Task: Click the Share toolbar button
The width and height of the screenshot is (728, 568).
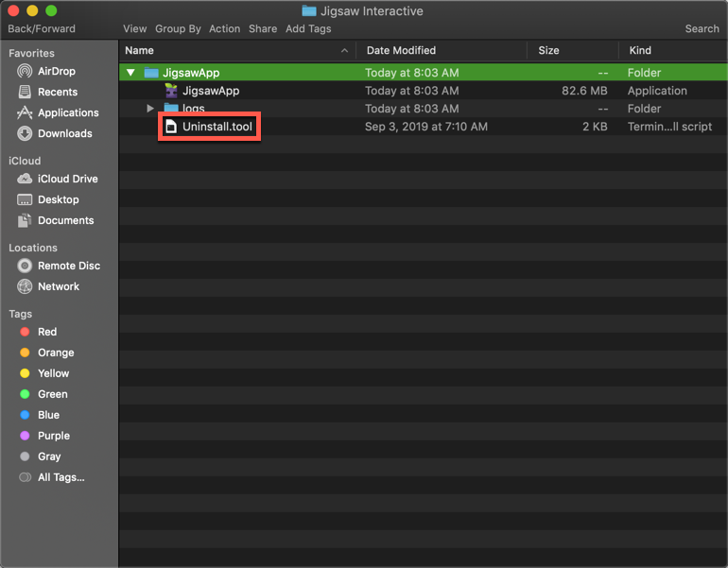Action: click(262, 29)
